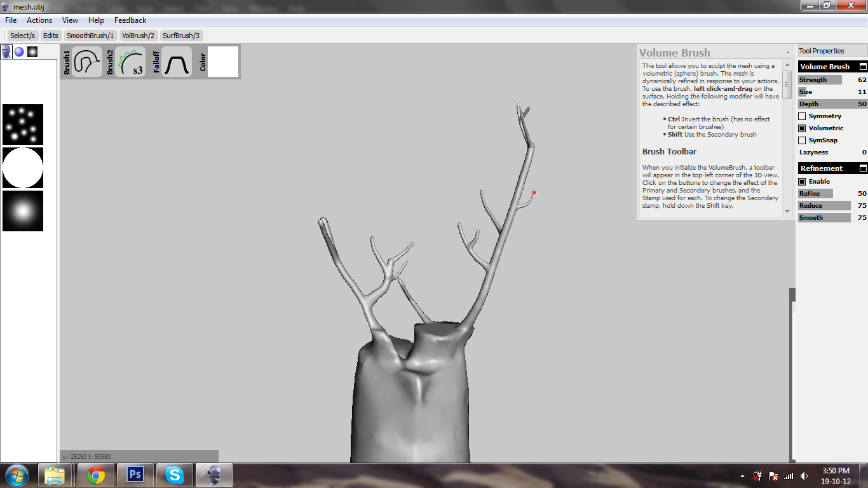Screen dimensions: 868x488
Task: Adjust the Lazyness slider
Action: [832, 152]
